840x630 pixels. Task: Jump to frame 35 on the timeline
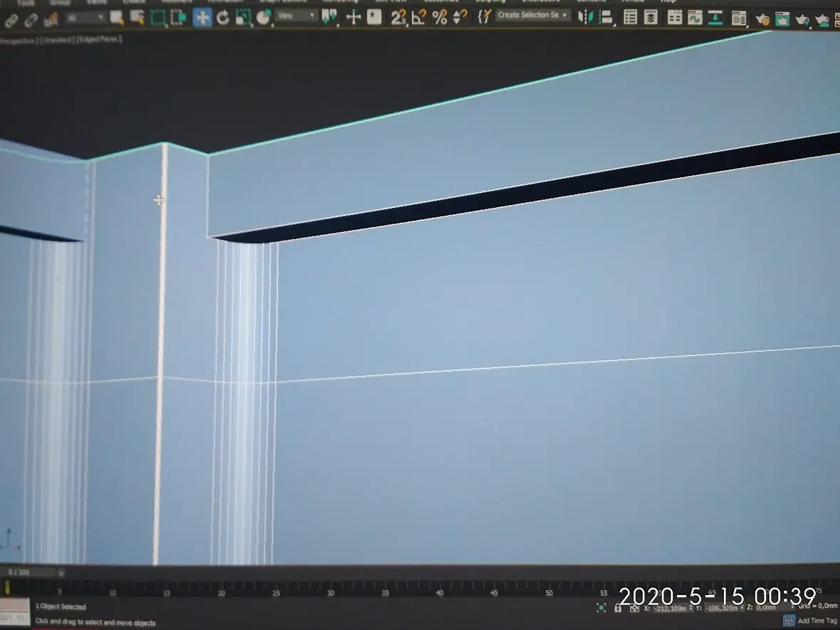tap(385, 592)
